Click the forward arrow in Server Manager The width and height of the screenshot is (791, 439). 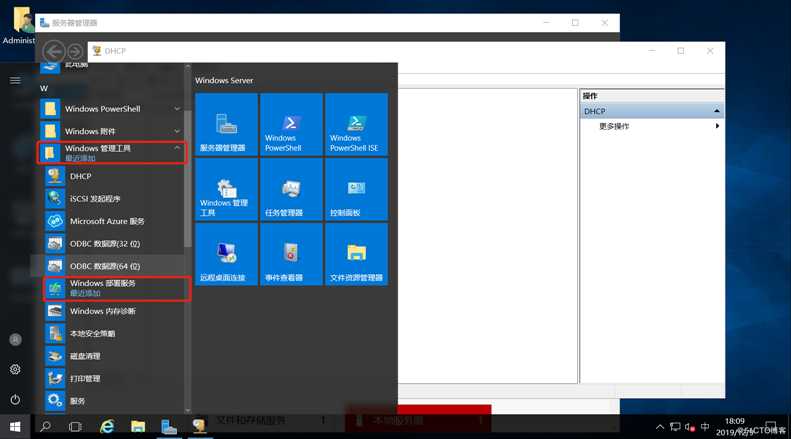75,51
